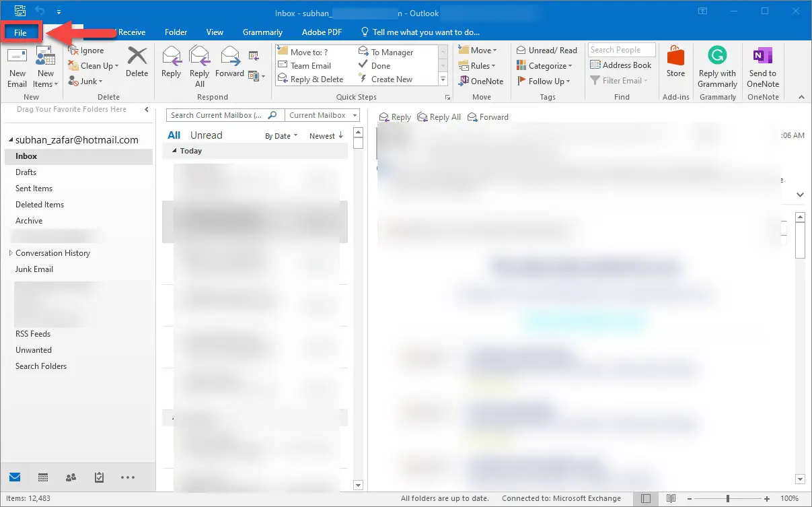Toggle the Newest sort order
The height and width of the screenshot is (507, 812).
[x=326, y=136]
